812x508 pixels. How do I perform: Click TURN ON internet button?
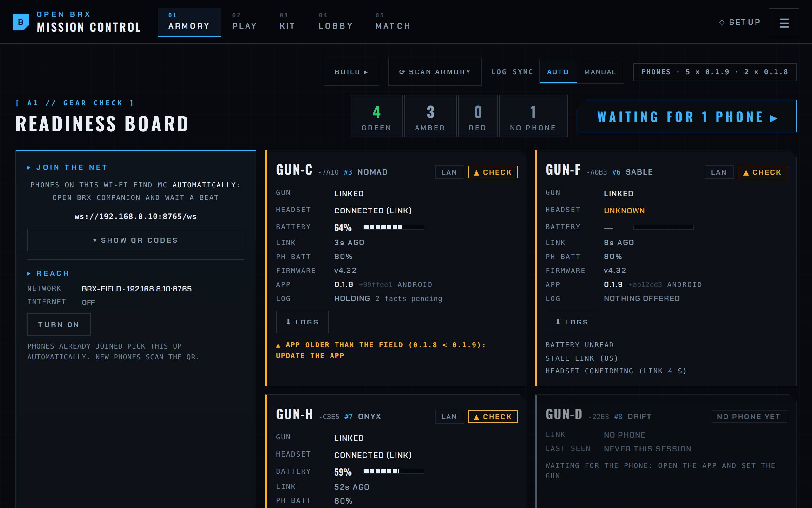pyautogui.click(x=59, y=324)
